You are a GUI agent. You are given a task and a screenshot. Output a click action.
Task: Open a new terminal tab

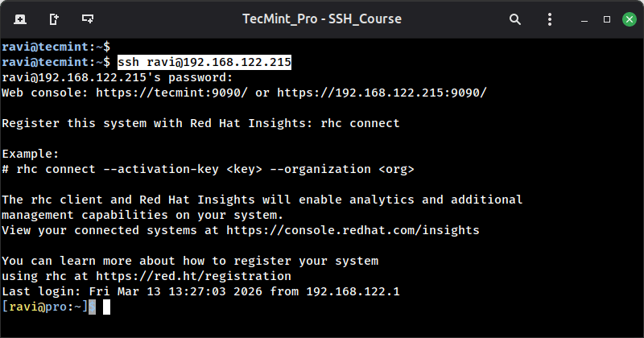click(x=19, y=18)
